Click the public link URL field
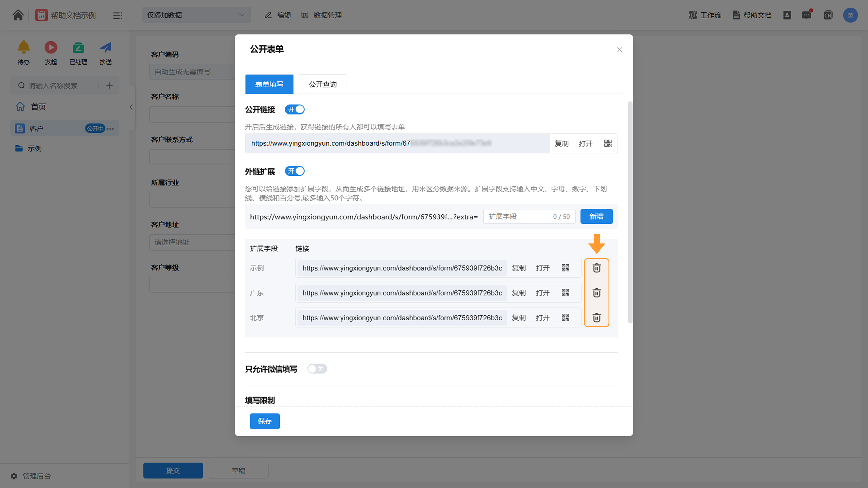This screenshot has width=868, height=488. pos(398,144)
